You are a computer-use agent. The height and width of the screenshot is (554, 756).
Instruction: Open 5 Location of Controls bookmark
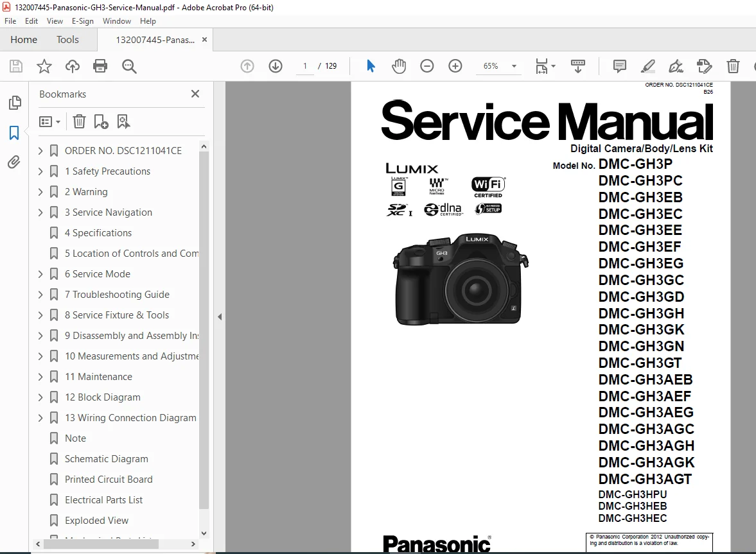pyautogui.click(x=132, y=254)
